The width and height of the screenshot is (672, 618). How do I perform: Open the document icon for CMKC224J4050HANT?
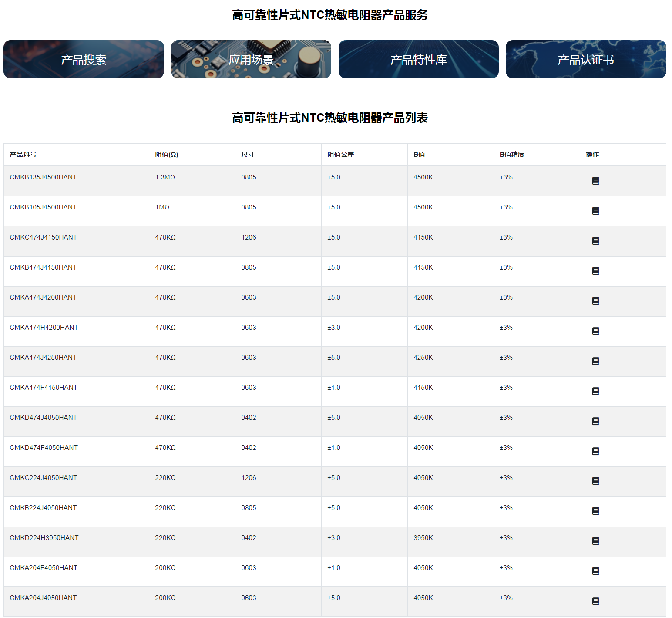596,481
